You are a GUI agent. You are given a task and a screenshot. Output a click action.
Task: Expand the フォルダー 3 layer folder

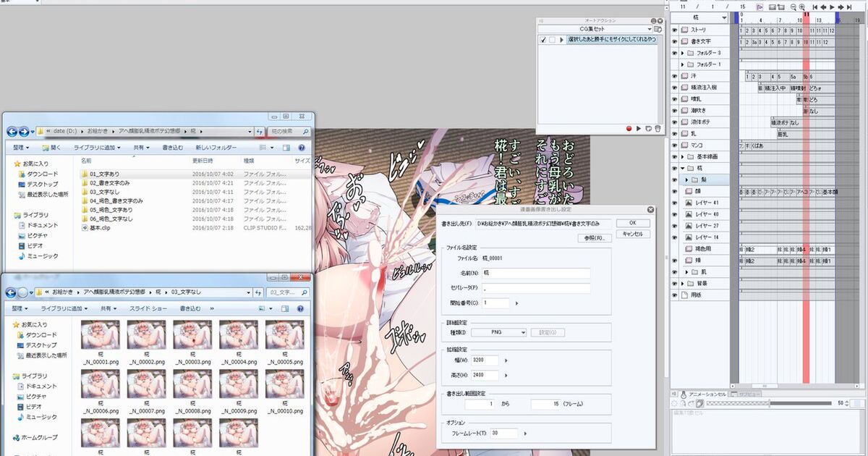(683, 53)
